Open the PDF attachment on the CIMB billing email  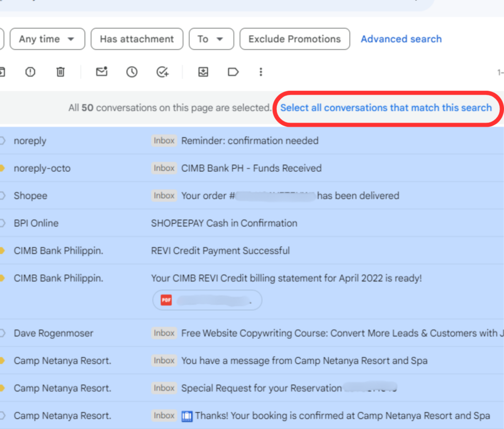(x=207, y=300)
